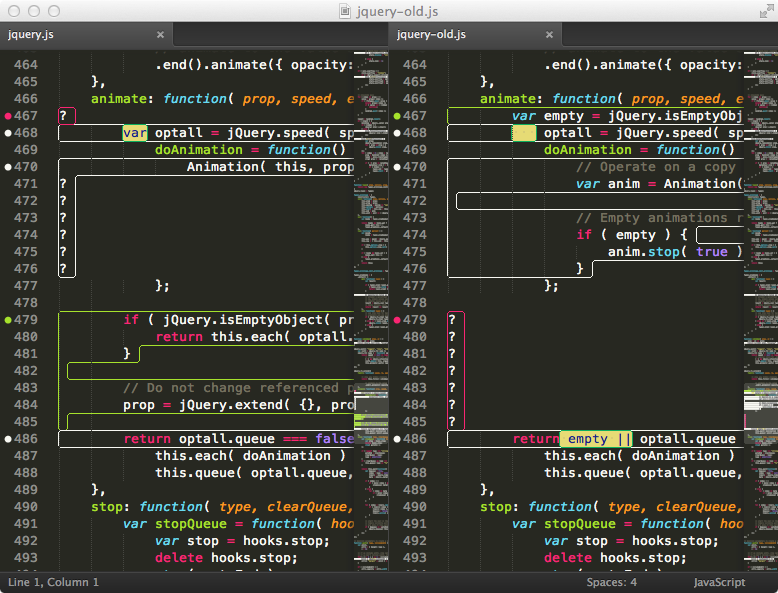Click the minimap of the jquery.js pane
778x593 pixels.
371,311
